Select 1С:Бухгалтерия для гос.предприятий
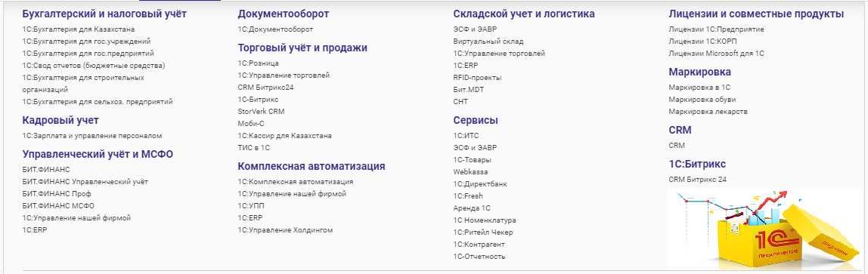Viewport: 868px width, 274px height. tap(88, 54)
